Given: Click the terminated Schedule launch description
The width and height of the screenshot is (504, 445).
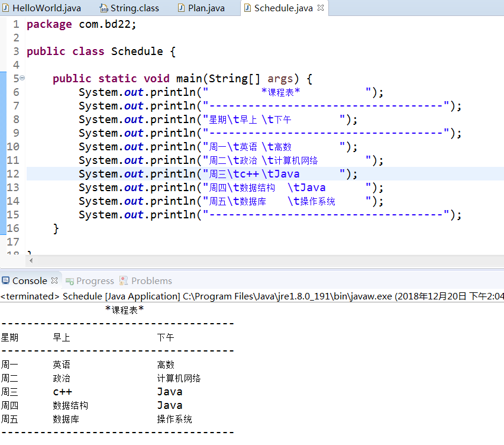Looking at the screenshot, I should tap(252, 296).
